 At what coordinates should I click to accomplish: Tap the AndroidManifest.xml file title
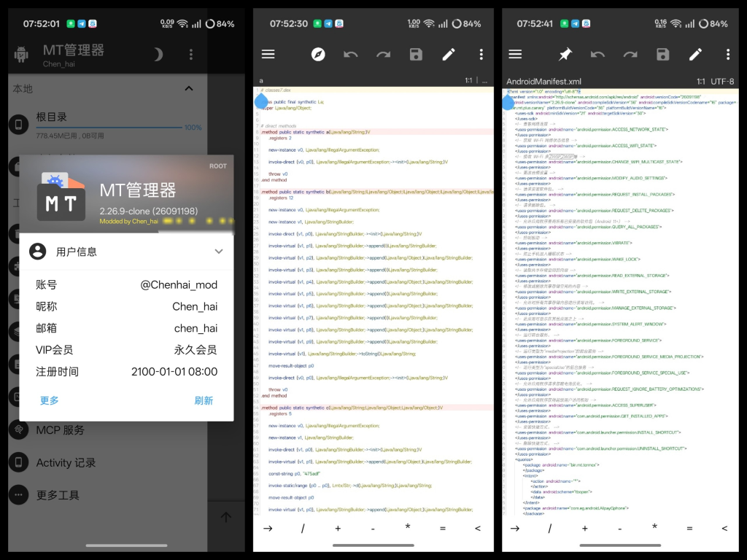(543, 82)
